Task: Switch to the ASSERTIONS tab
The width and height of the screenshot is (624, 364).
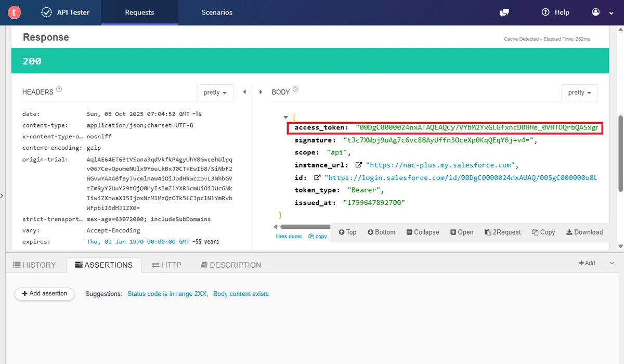Action: click(104, 265)
